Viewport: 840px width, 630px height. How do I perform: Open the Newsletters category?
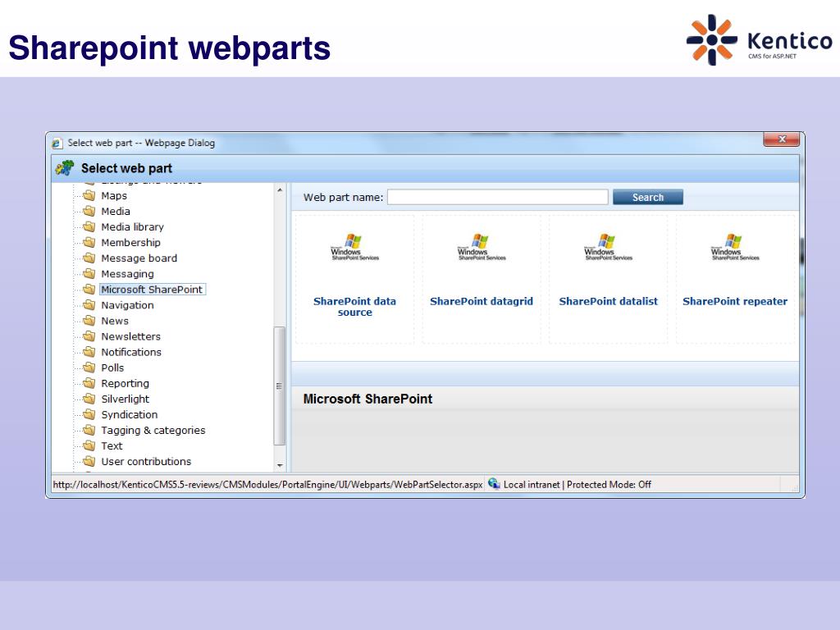[x=130, y=336]
